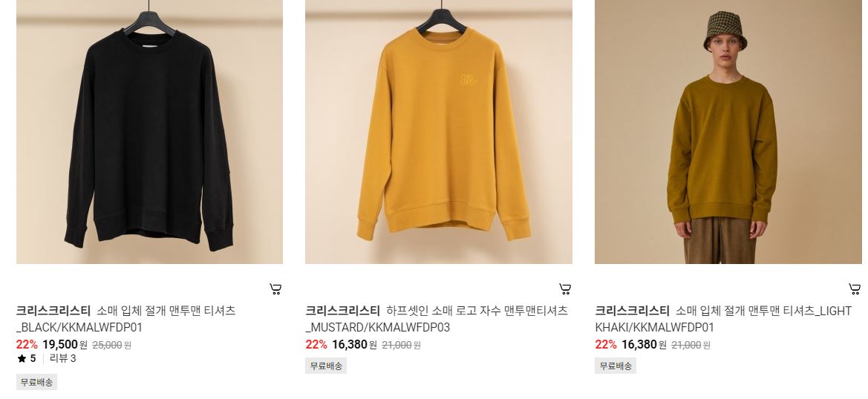Click the brand name 크리스크리스티 on black item
Screen dimensions: 868x399
click(x=53, y=311)
